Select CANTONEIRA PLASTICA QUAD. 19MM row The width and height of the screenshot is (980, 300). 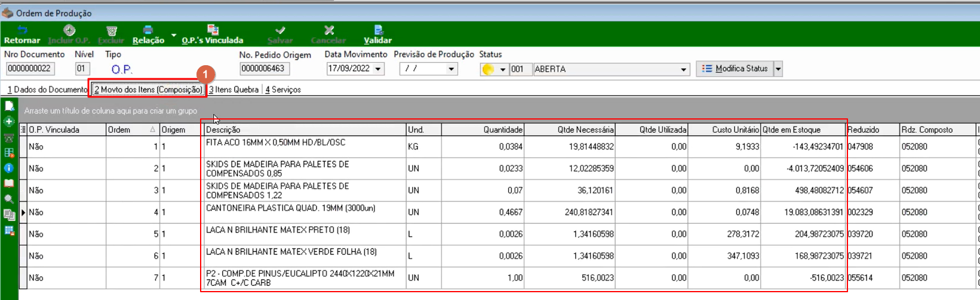[499, 212]
